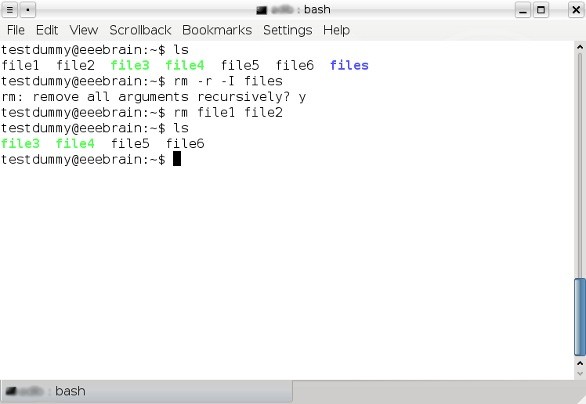
Task: Click the blue scrollbar thumb
Action: pyautogui.click(x=580, y=317)
